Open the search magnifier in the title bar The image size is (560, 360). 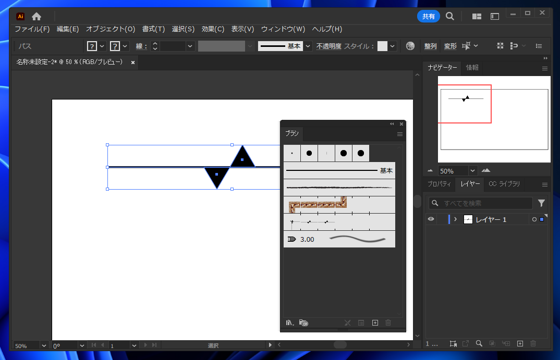coord(450,16)
